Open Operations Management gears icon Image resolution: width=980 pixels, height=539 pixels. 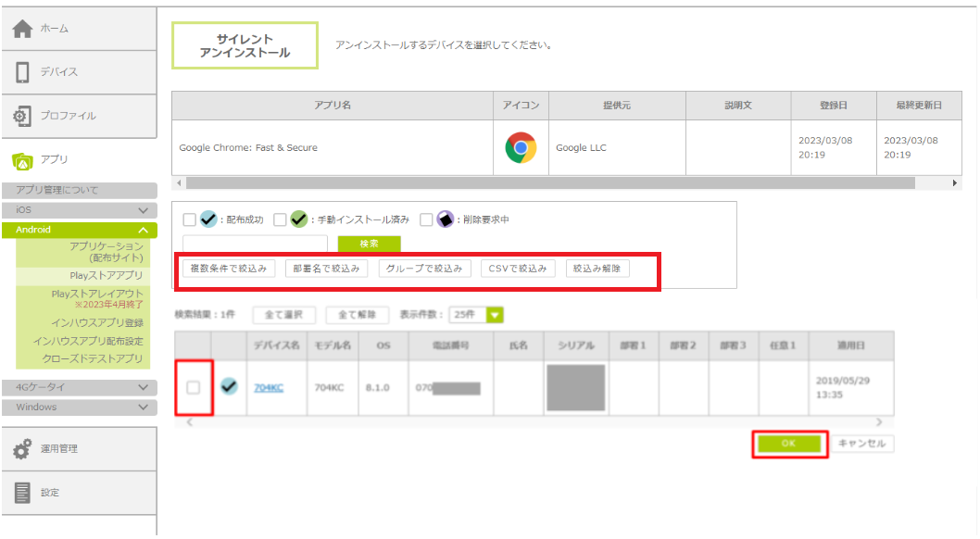pyautogui.click(x=23, y=449)
